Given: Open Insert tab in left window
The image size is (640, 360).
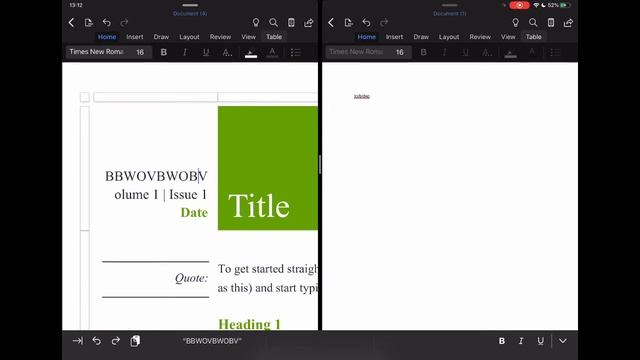Looking at the screenshot, I should [x=135, y=37].
